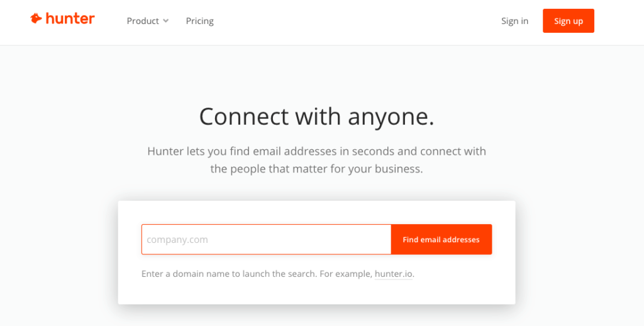The image size is (644, 326).
Task: Click the Find email addresses button
Action: point(441,240)
